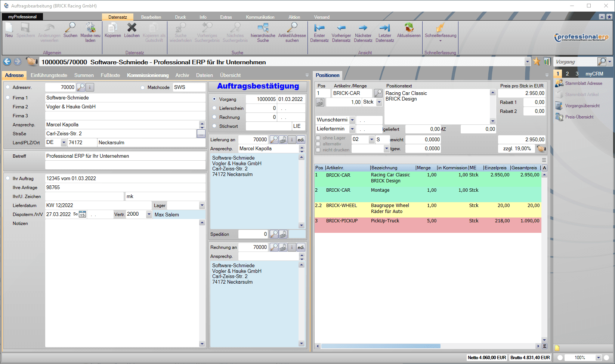
Task: Click the Suchen magnifier icon
Action: (70, 28)
